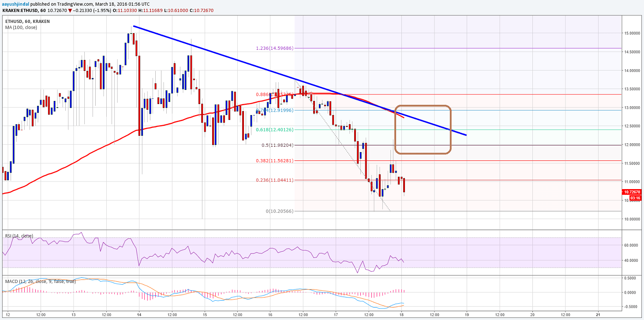This screenshot has height=320, width=644.
Task: Click the date label 21 on time axis
Action: pos(598,315)
